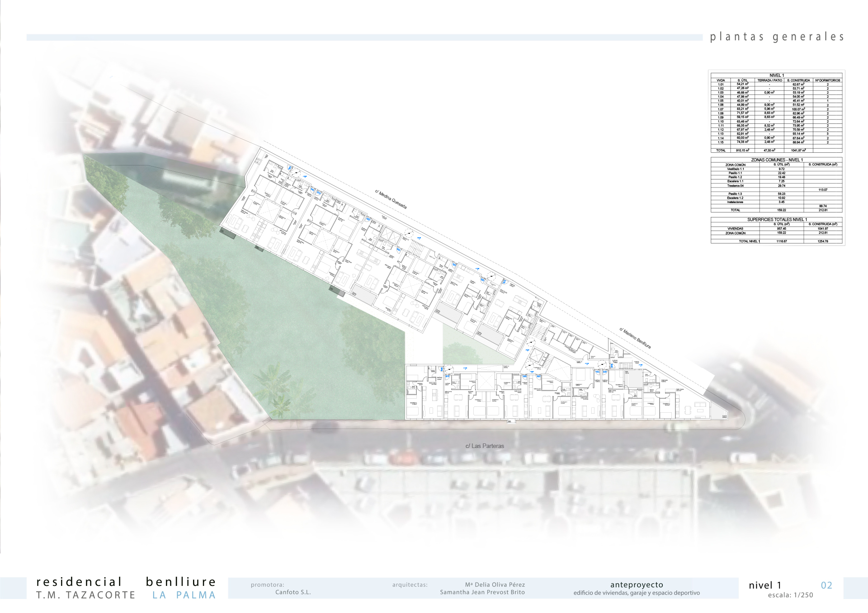Viewport: 868px width, 613px height.
Task: Select the 'Pasillo 1.3' row label
Action: 736,194
